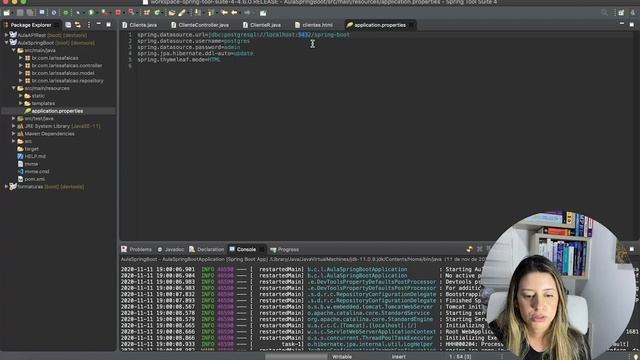Click the pin editor icon after navigation arrows
Viewport: 640px width, 360px height.
point(263,13)
